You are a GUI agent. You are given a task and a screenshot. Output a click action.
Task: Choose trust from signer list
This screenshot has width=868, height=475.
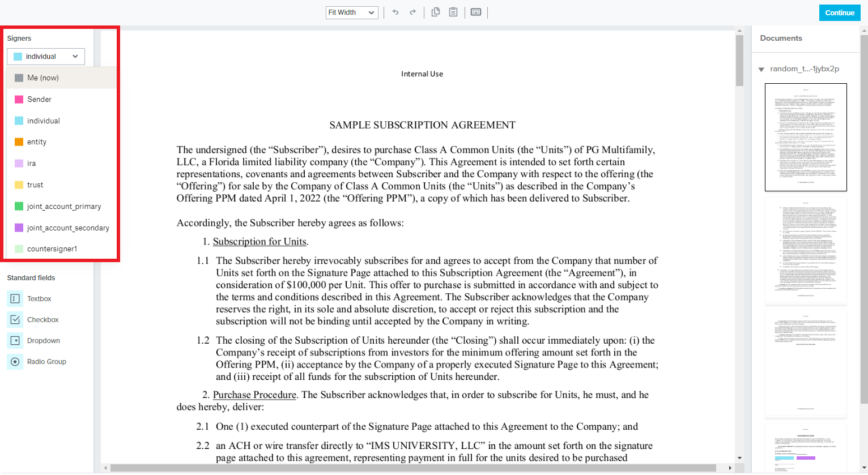pyautogui.click(x=61, y=185)
